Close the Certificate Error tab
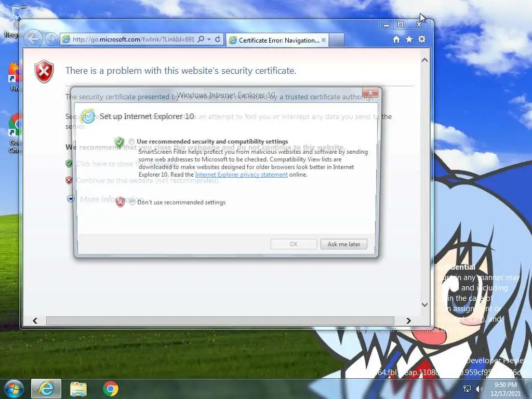 324,40
